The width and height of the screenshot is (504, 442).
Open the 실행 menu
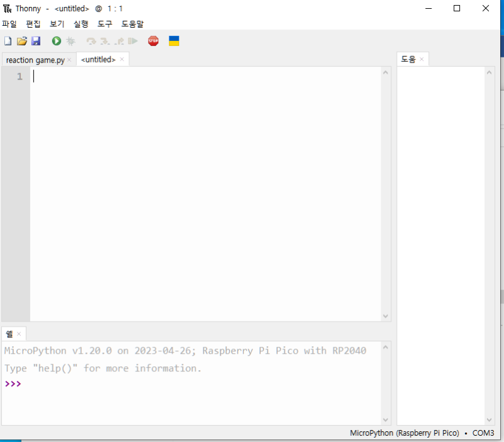[81, 24]
